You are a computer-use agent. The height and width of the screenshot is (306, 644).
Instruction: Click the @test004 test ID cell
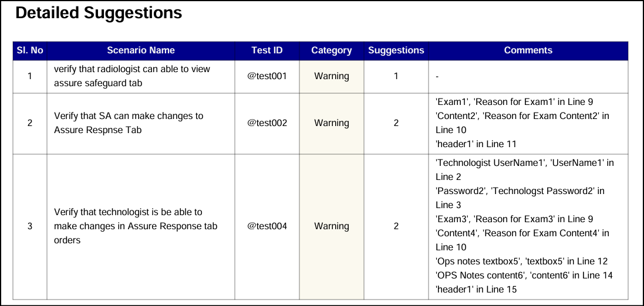[267, 226]
